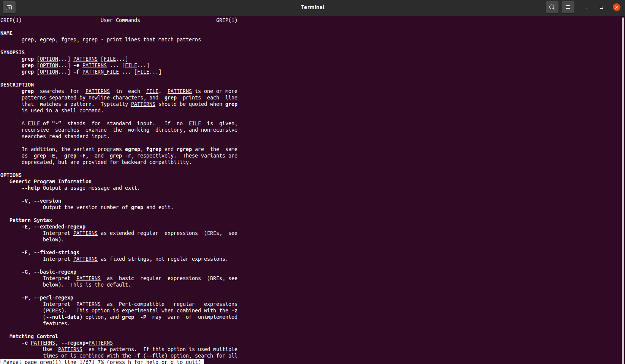Click FILE link in the standard input paragraph
Image resolution: width=625 pixels, height=364 pixels.
[33, 123]
